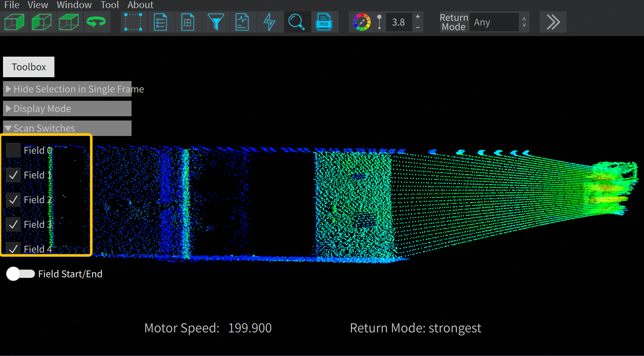644x356 pixels.
Task: Click the Return Mode: strongest status text
Action: tap(416, 328)
